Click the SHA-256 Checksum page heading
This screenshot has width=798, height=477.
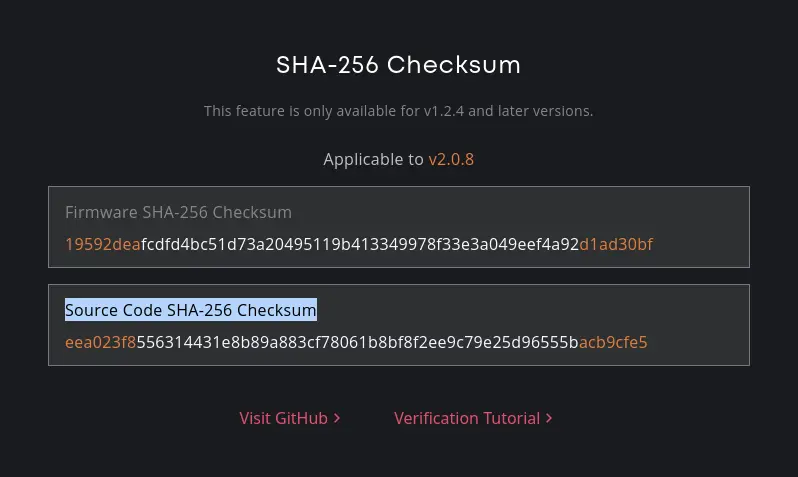coord(398,65)
